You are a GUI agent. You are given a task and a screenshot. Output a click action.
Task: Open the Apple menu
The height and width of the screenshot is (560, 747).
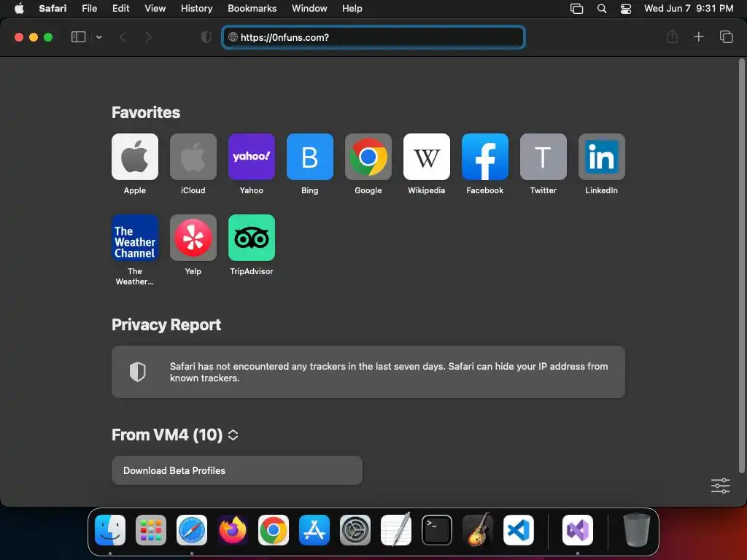[19, 8]
